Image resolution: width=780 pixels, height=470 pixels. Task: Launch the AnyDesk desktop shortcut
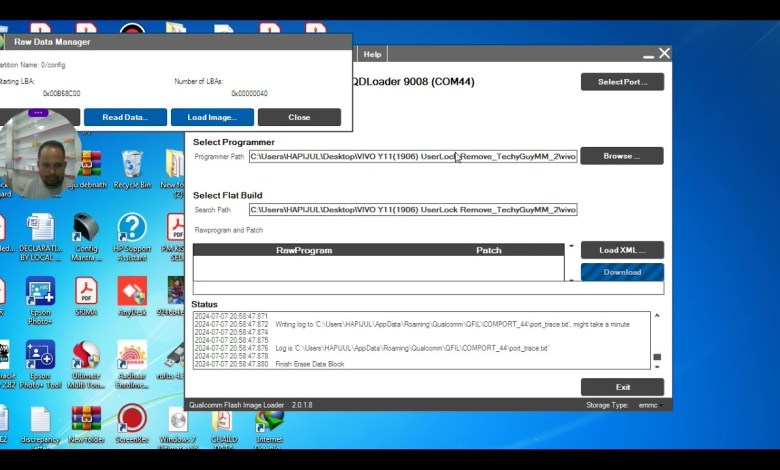point(131,292)
